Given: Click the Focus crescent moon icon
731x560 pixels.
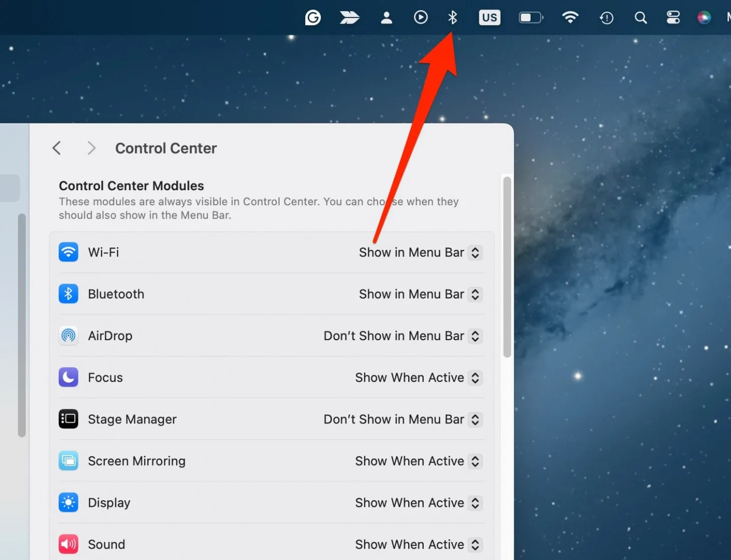Looking at the screenshot, I should [68, 377].
